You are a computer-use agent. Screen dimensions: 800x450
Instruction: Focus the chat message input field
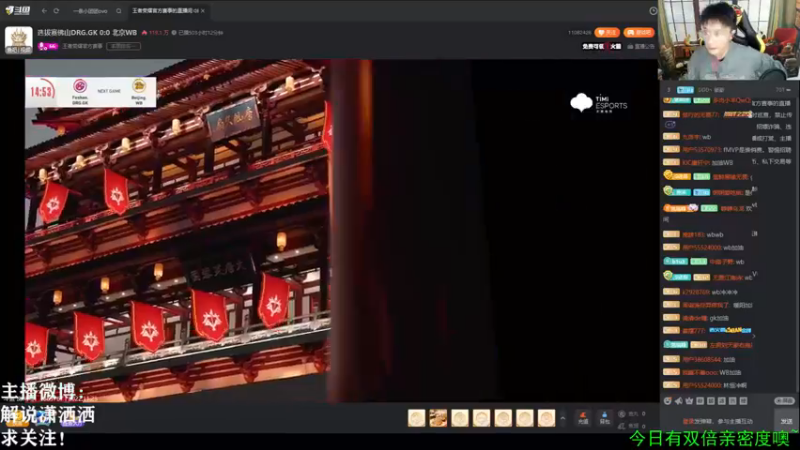718,421
